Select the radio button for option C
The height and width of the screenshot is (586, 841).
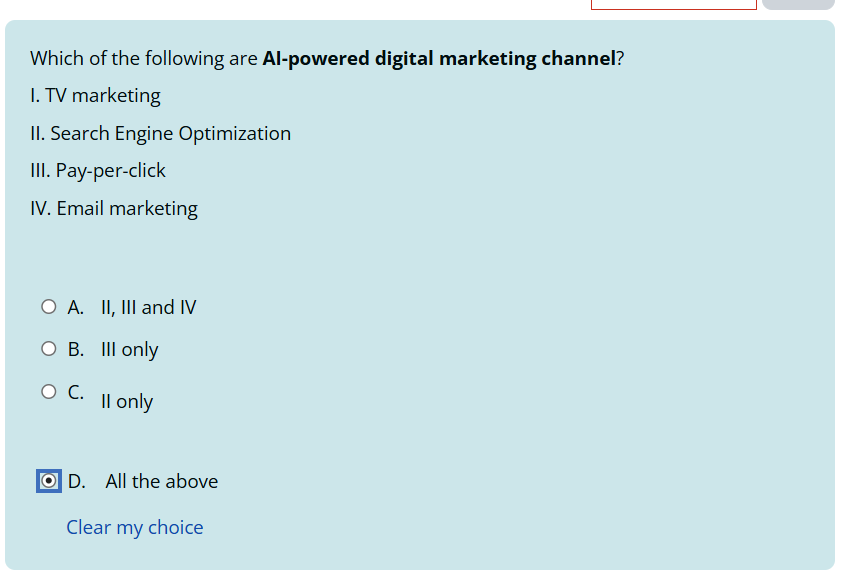(x=49, y=392)
